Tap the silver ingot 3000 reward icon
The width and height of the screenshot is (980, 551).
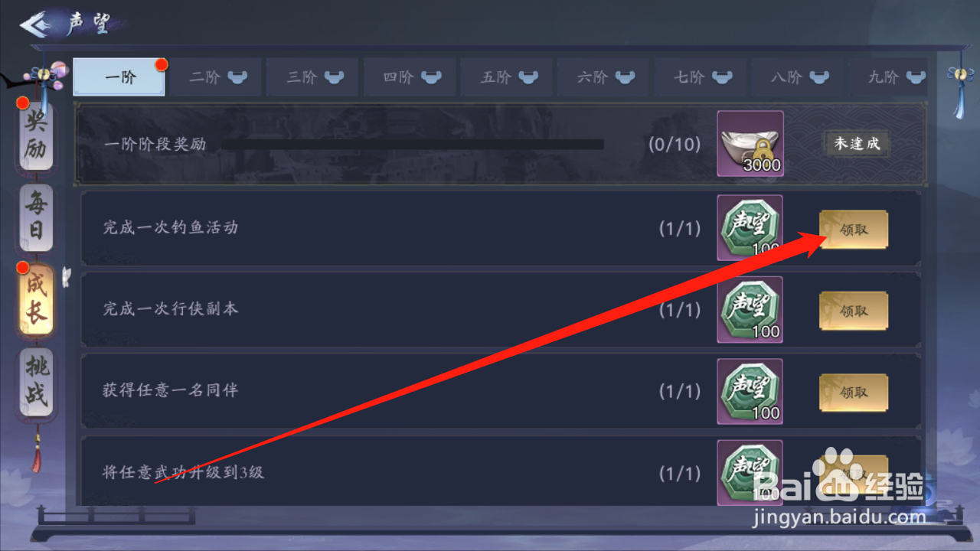pyautogui.click(x=750, y=144)
